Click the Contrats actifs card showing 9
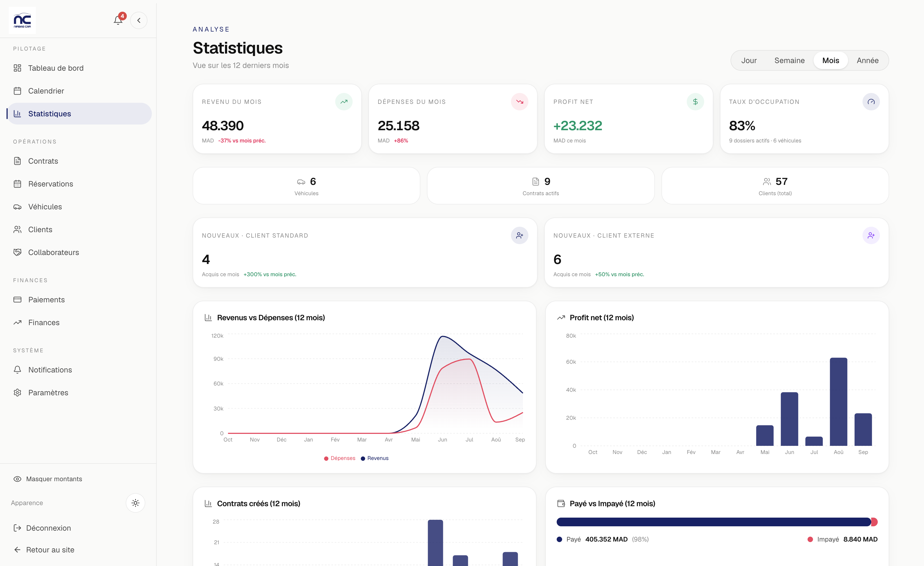 541,186
